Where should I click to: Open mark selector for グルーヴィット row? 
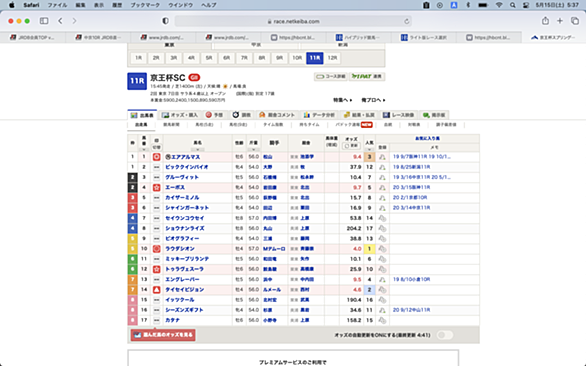[157, 177]
